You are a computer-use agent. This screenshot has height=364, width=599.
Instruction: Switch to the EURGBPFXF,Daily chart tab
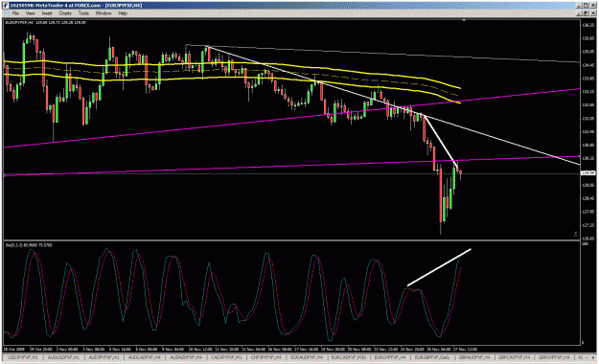coord(432,357)
